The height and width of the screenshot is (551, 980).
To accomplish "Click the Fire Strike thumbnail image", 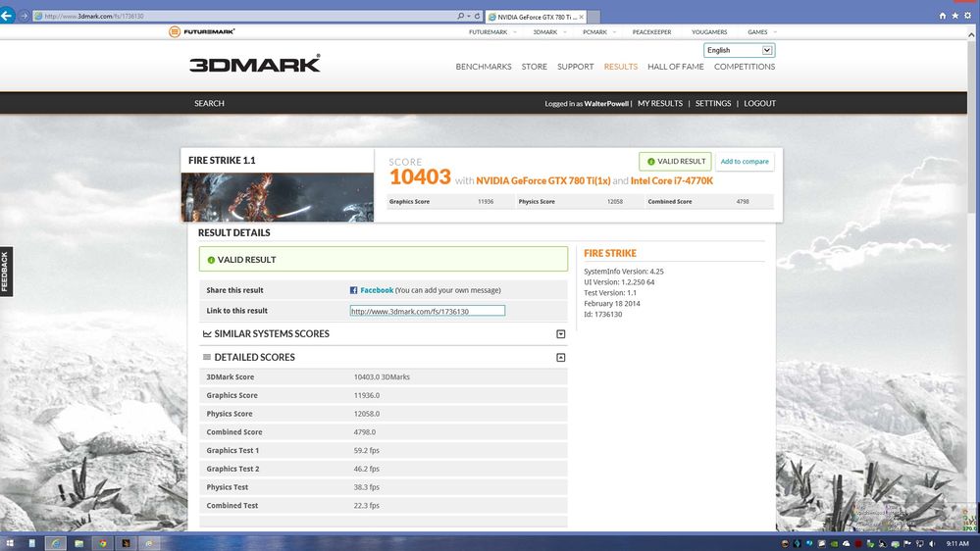I will tap(278, 197).
